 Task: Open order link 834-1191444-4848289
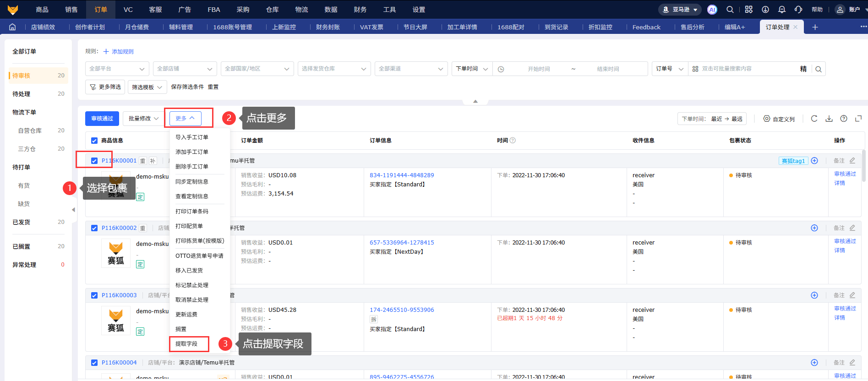[402, 175]
